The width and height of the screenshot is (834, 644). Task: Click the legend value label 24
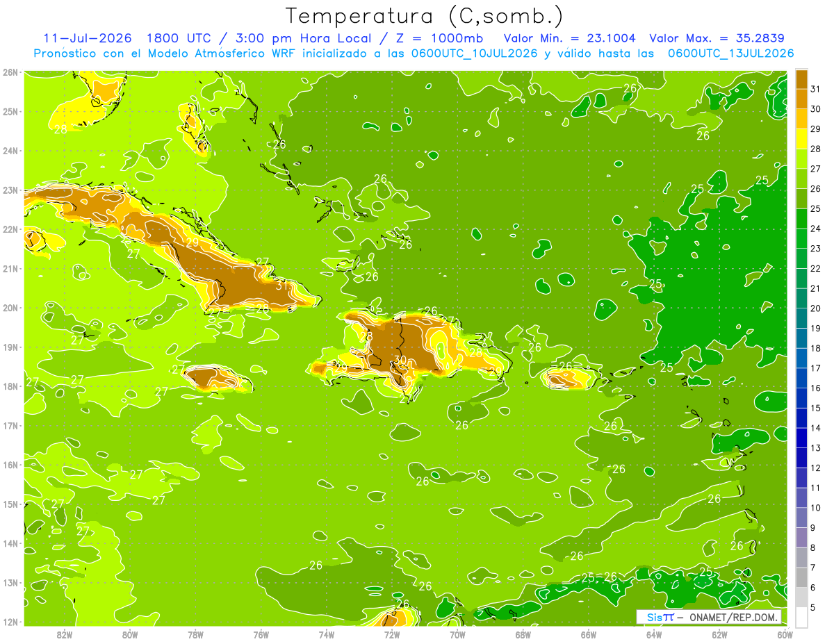(815, 229)
